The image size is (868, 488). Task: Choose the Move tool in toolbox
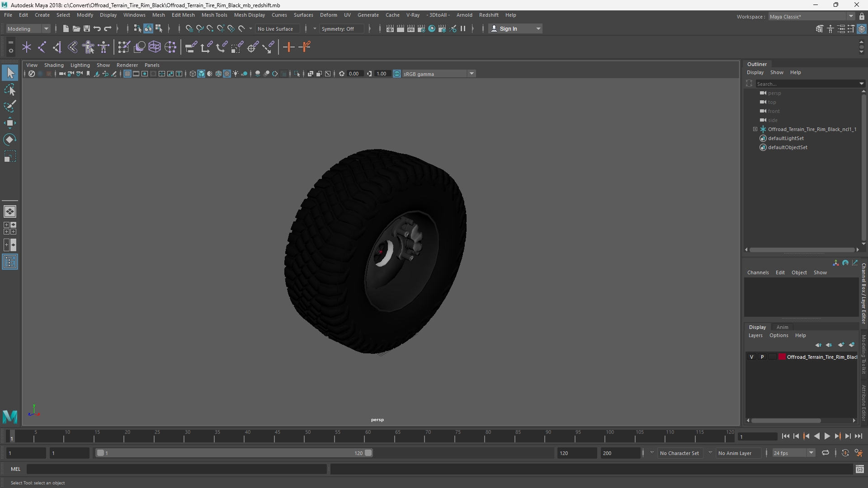[x=10, y=123]
